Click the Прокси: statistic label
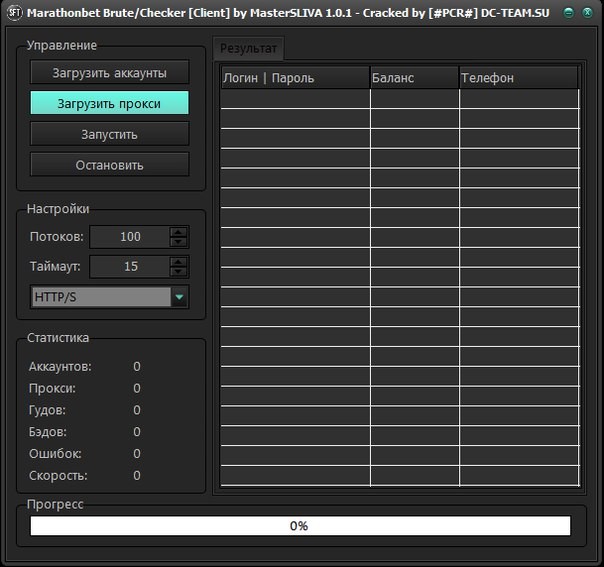Image resolution: width=604 pixels, height=567 pixels. click(52, 388)
